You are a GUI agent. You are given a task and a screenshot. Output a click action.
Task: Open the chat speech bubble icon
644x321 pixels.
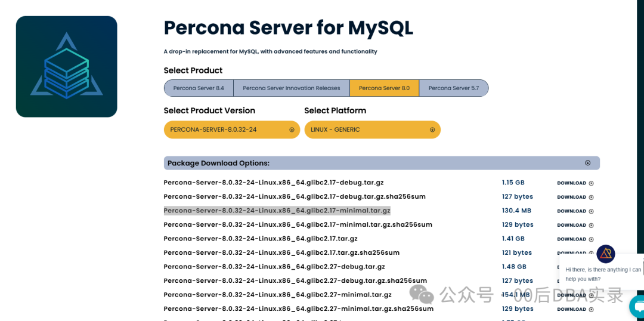[637, 307]
